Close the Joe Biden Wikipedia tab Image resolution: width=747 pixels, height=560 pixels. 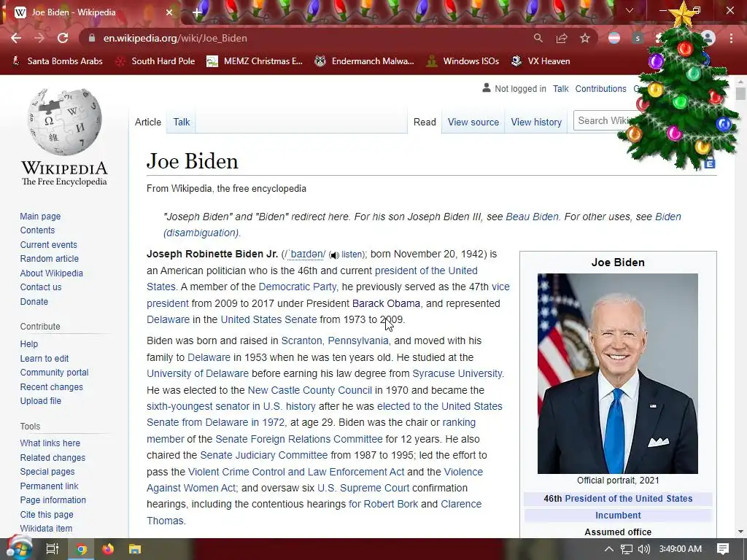169,12
